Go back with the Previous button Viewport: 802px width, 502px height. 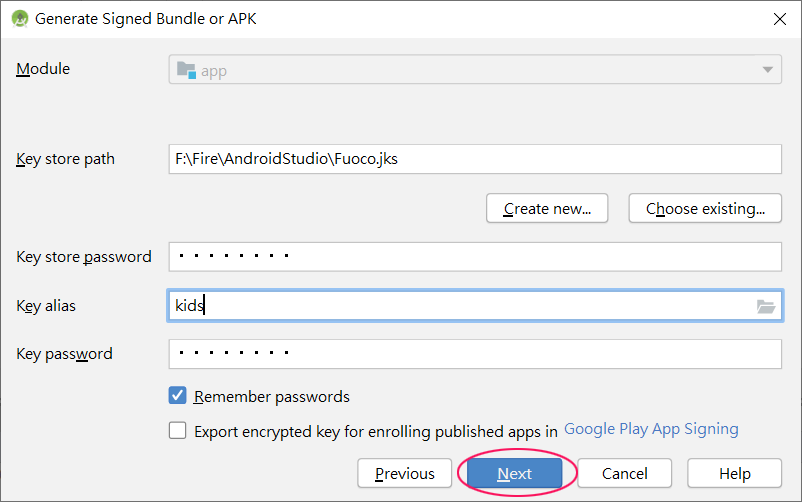click(x=405, y=473)
